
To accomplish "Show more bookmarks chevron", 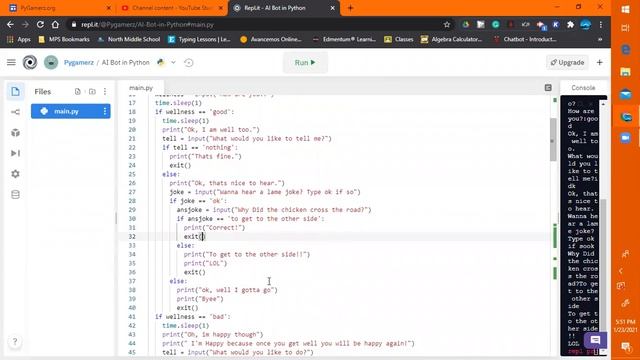I will tap(600, 39).
